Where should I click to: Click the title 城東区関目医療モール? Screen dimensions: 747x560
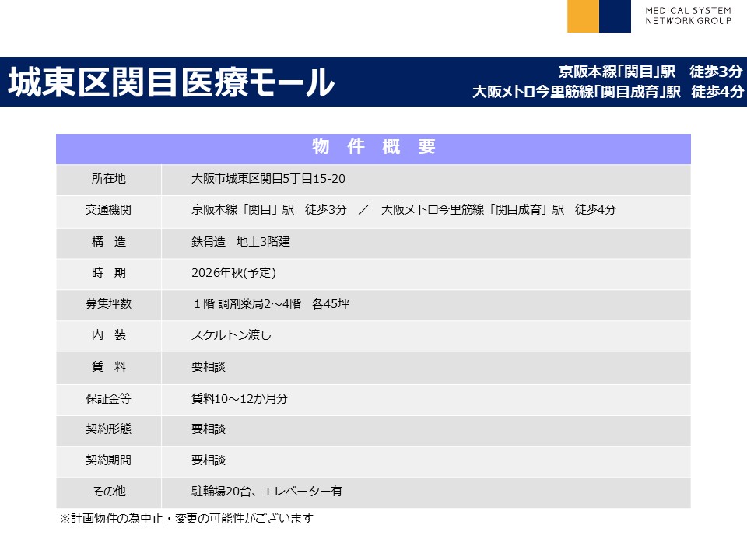coord(171,82)
